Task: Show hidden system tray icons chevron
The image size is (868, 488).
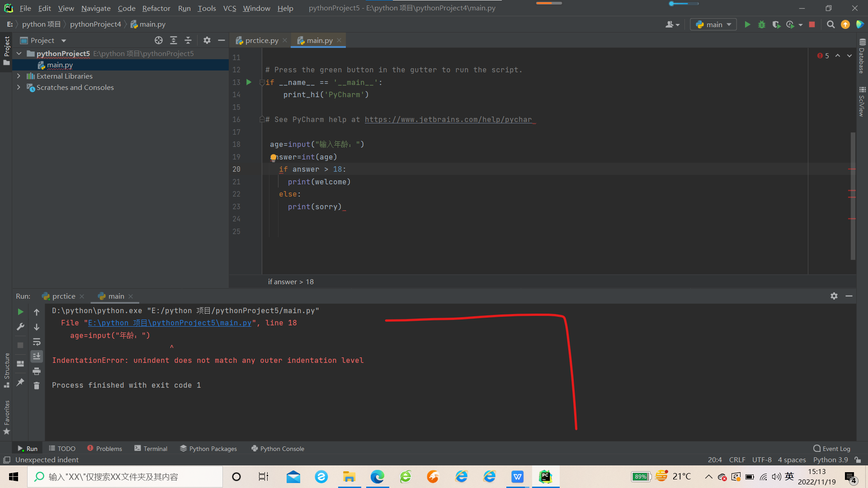Action: [708, 477]
